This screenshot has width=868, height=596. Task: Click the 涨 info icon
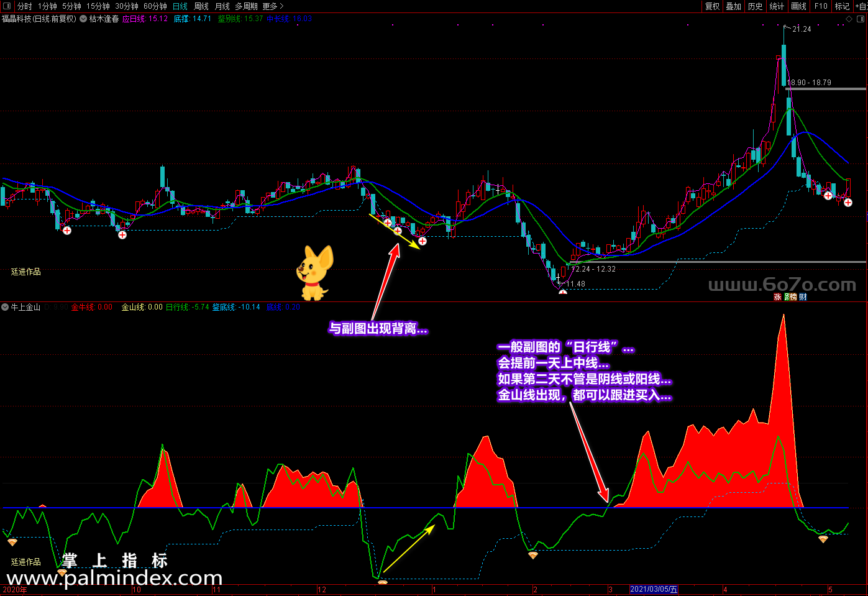777,297
